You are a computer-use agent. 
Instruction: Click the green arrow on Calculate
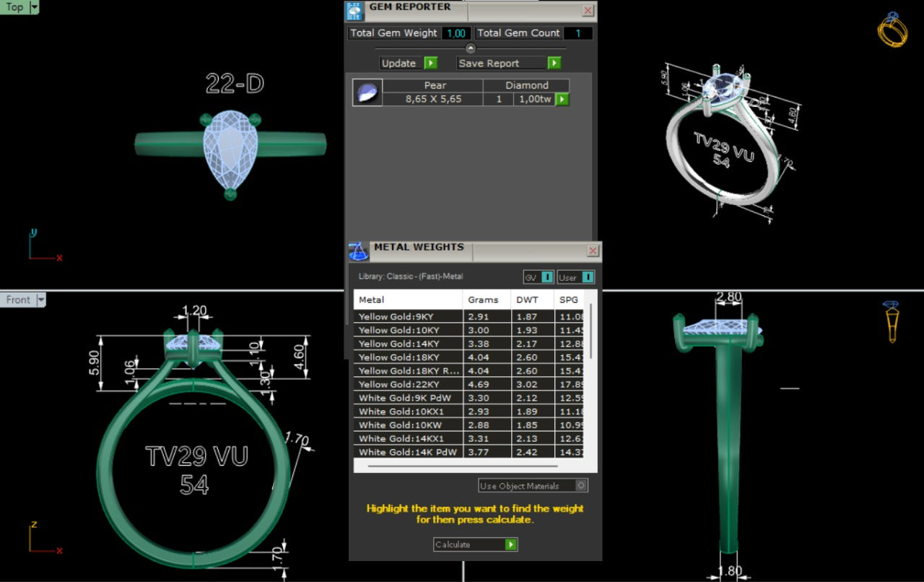tap(511, 544)
